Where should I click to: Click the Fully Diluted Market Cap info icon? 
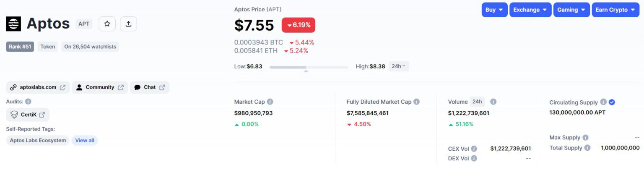[x=416, y=102]
